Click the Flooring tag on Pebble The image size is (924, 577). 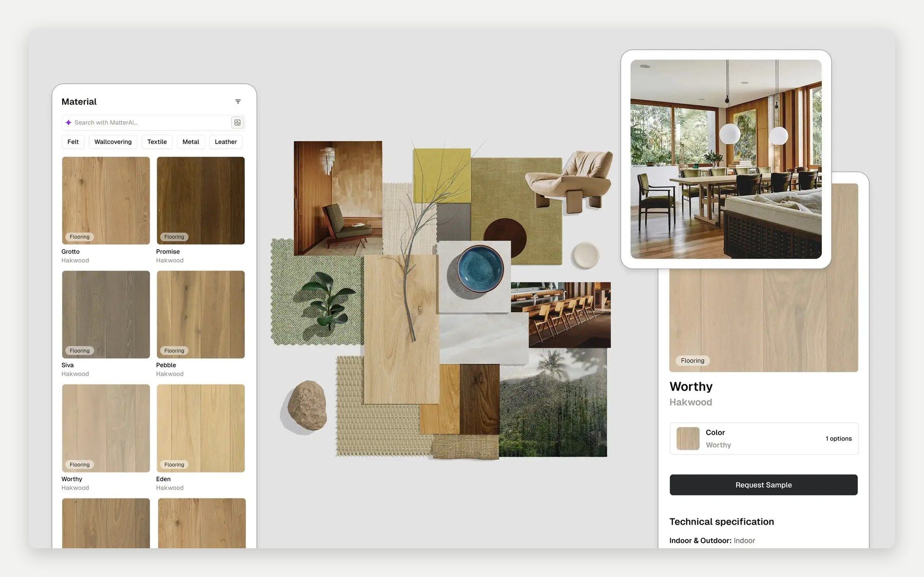pyautogui.click(x=174, y=351)
